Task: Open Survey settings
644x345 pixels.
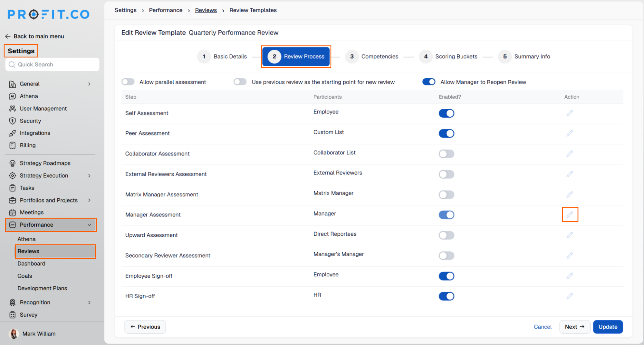Action: click(28, 315)
